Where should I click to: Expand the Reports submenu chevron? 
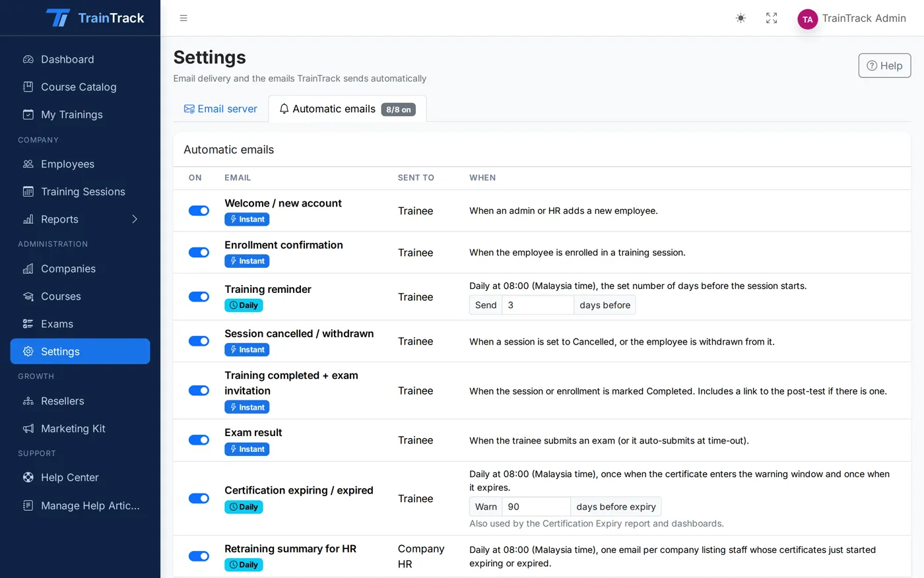tap(135, 219)
